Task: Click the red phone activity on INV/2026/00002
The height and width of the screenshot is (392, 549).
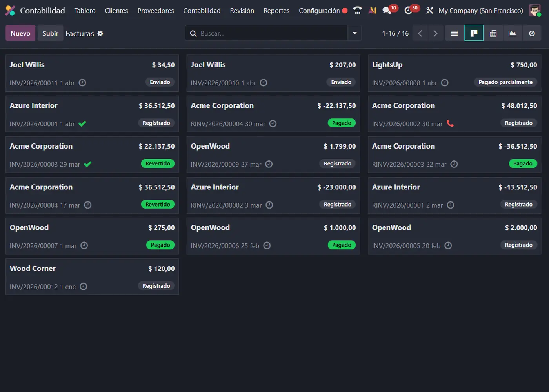Action: pos(450,123)
